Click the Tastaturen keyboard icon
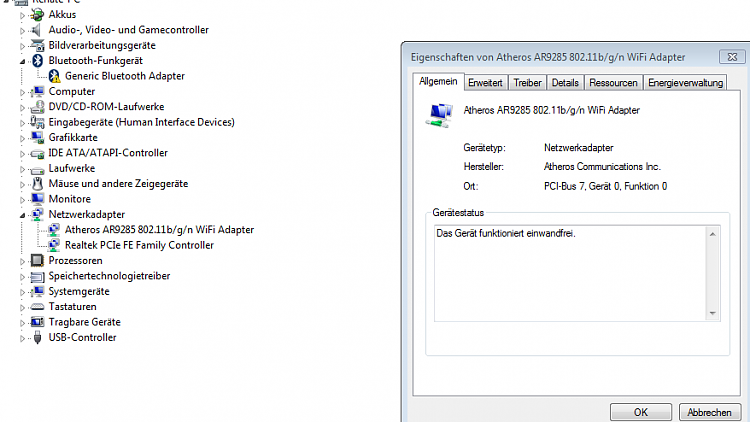750x422 pixels. pyautogui.click(x=37, y=307)
